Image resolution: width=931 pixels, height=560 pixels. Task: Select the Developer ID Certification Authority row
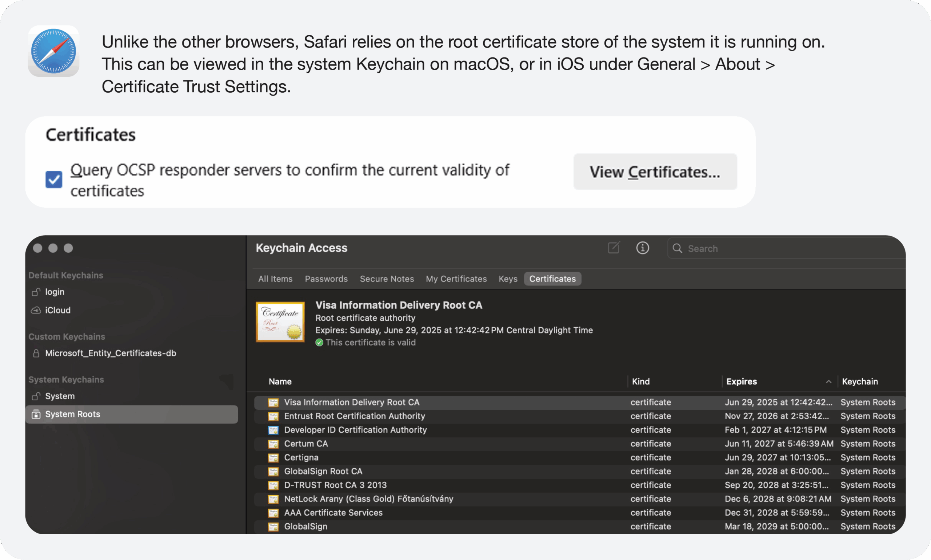coord(580,430)
